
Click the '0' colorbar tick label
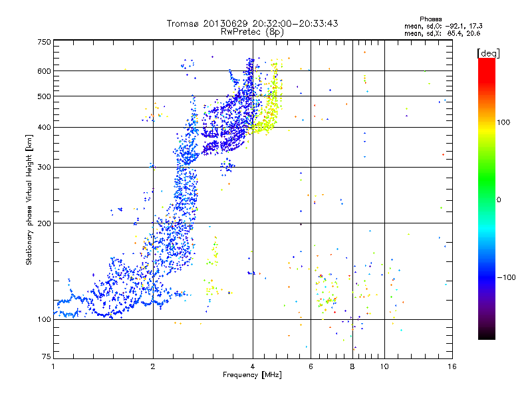pyautogui.click(x=499, y=200)
